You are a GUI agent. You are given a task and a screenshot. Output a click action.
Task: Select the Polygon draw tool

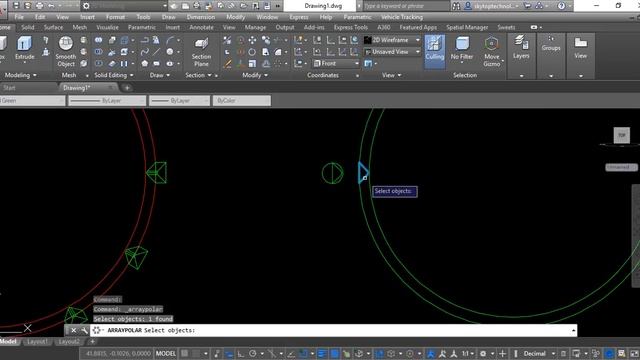click(x=144, y=64)
